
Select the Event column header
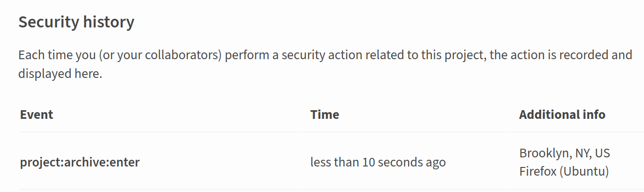pyautogui.click(x=37, y=115)
